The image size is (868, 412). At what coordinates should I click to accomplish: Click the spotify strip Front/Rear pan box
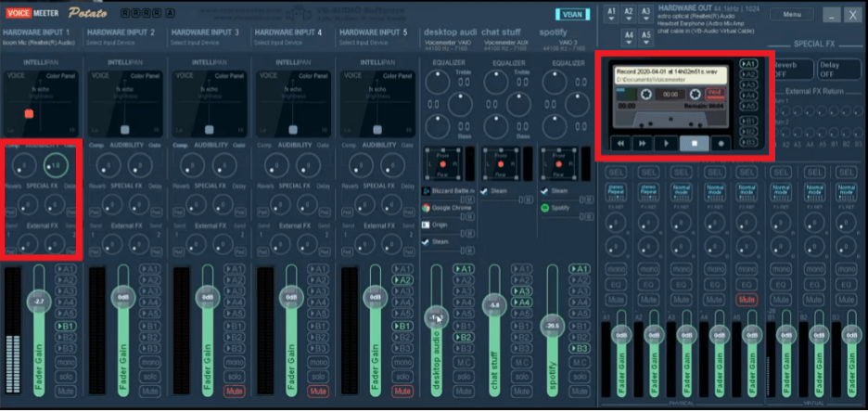(x=560, y=164)
